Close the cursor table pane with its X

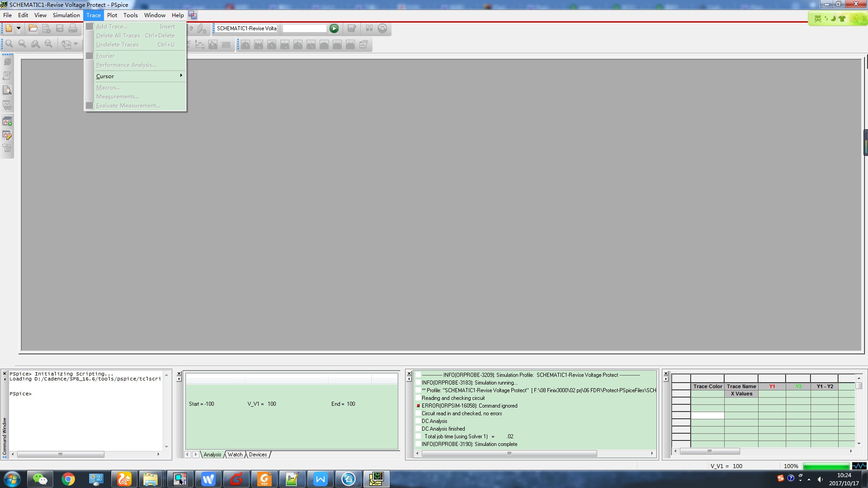pyautogui.click(x=666, y=374)
